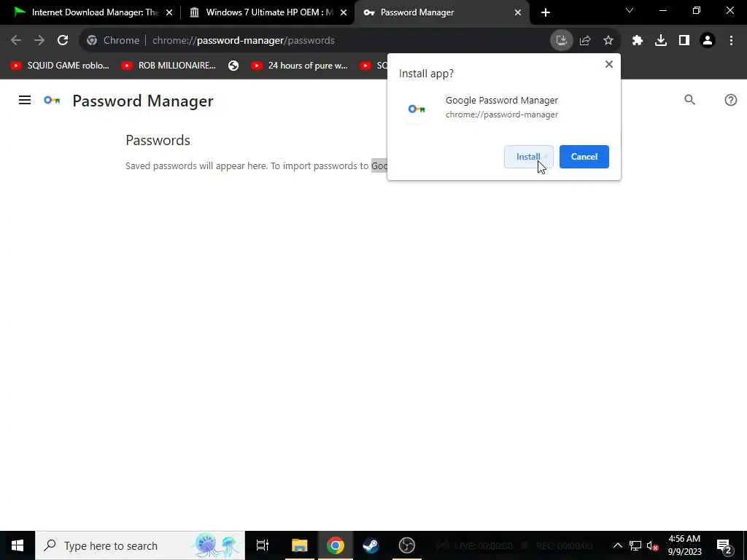Click the install app icon in the address bar
The image size is (747, 560).
point(562,41)
